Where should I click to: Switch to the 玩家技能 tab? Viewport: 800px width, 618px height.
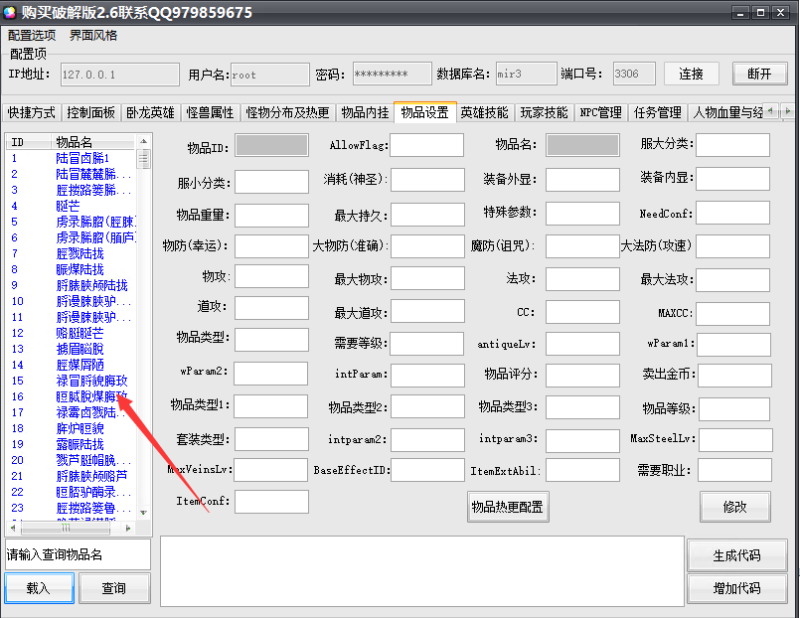544,112
